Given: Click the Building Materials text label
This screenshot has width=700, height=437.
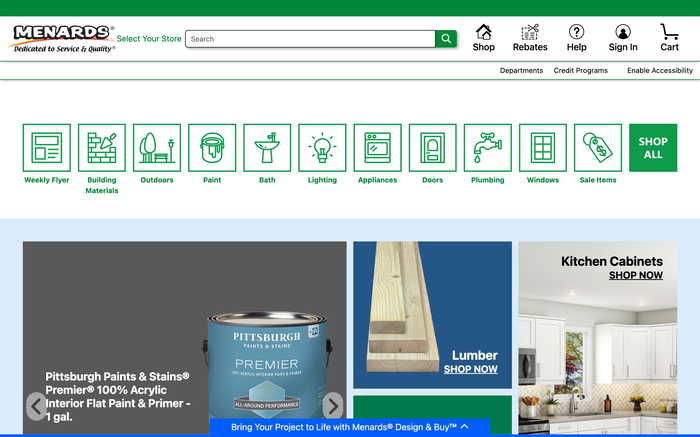Looking at the screenshot, I should [x=102, y=185].
